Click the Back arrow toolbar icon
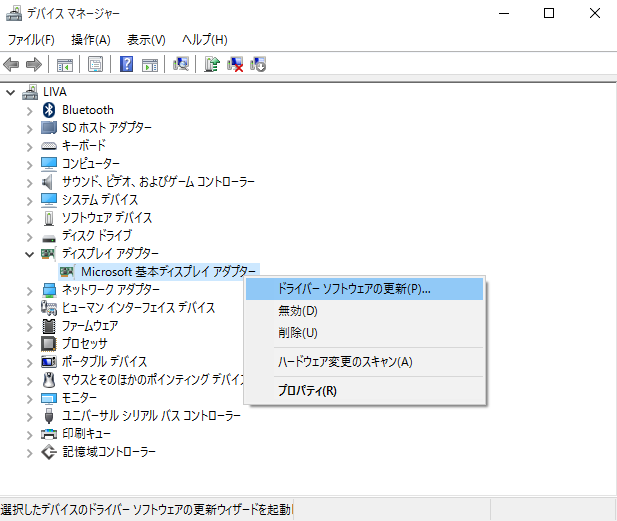The height and width of the screenshot is (521, 617). pyautogui.click(x=11, y=64)
